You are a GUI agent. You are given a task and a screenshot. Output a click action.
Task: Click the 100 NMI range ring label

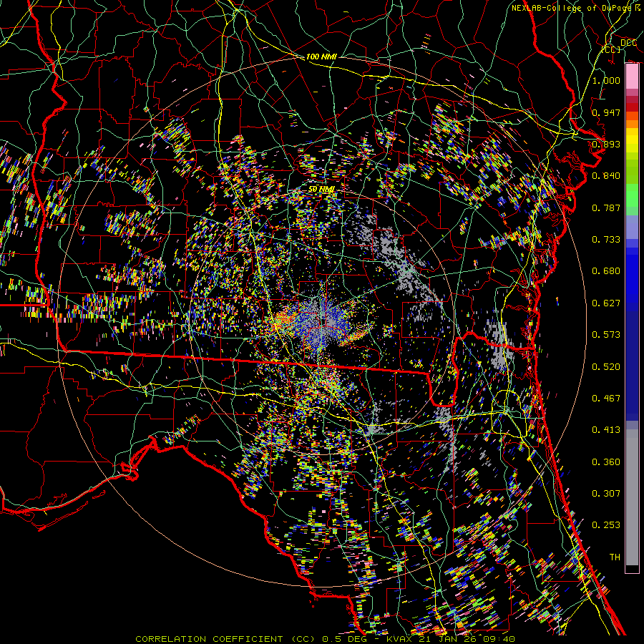pos(321,57)
